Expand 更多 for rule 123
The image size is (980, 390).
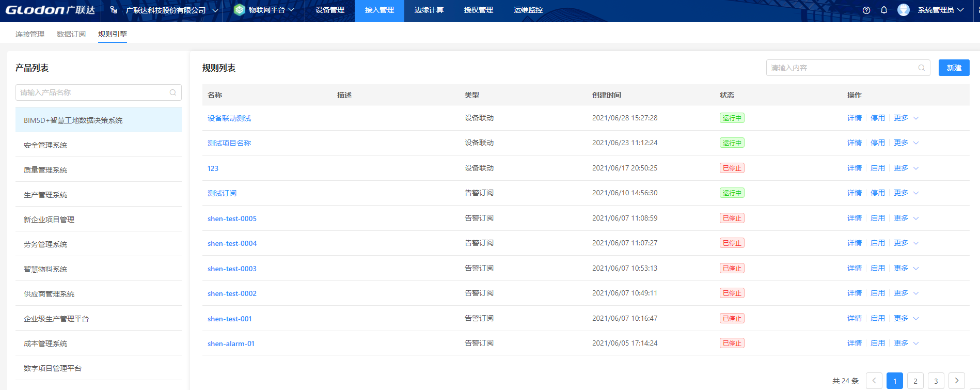coord(906,168)
